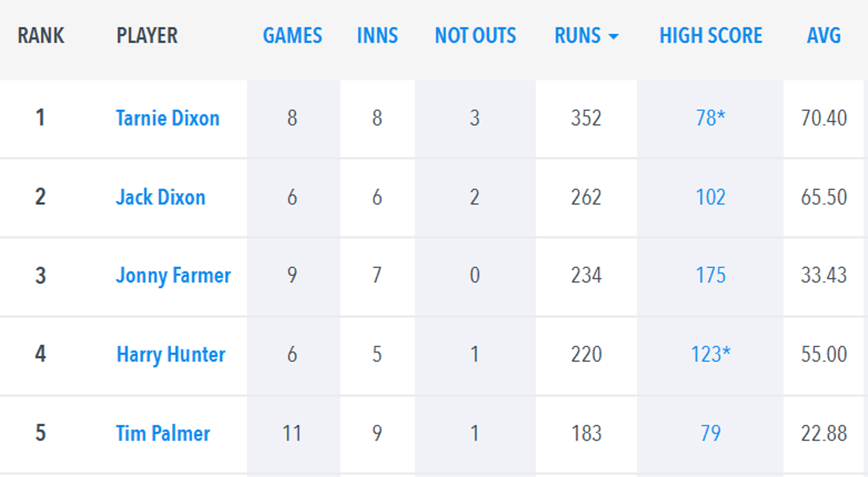Viewport: 868px width, 477px height.
Task: Click the RANK column header
Action: point(41,36)
